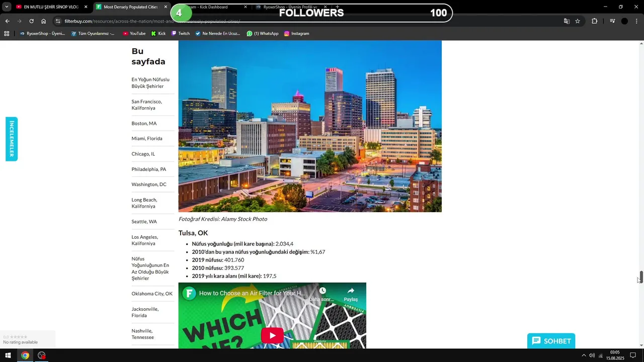Switch to the Kick Dashboard tab
This screenshot has height=362, width=644.
pos(210,7)
